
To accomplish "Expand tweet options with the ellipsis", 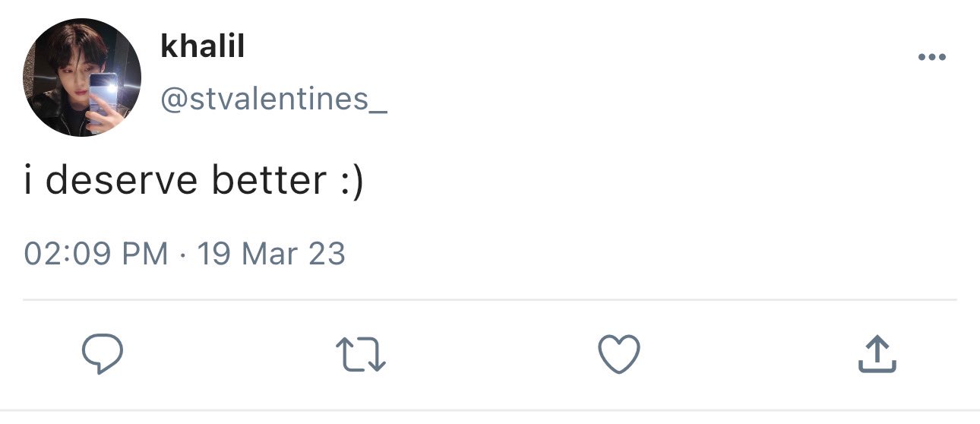I will pyautogui.click(x=931, y=57).
